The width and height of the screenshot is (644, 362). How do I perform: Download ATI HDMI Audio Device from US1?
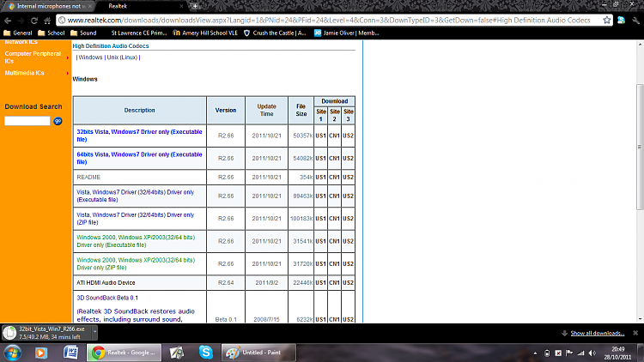(x=321, y=283)
